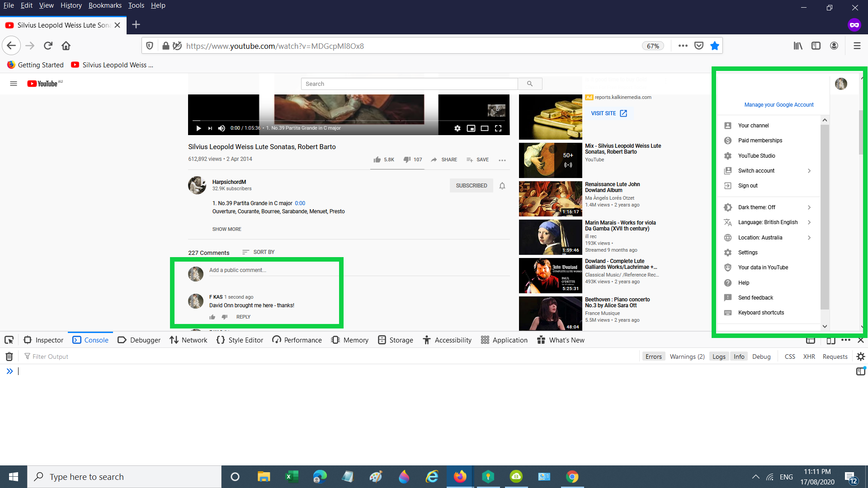Click SUBSCRIBED button for HarpsichordM

pyautogui.click(x=471, y=186)
